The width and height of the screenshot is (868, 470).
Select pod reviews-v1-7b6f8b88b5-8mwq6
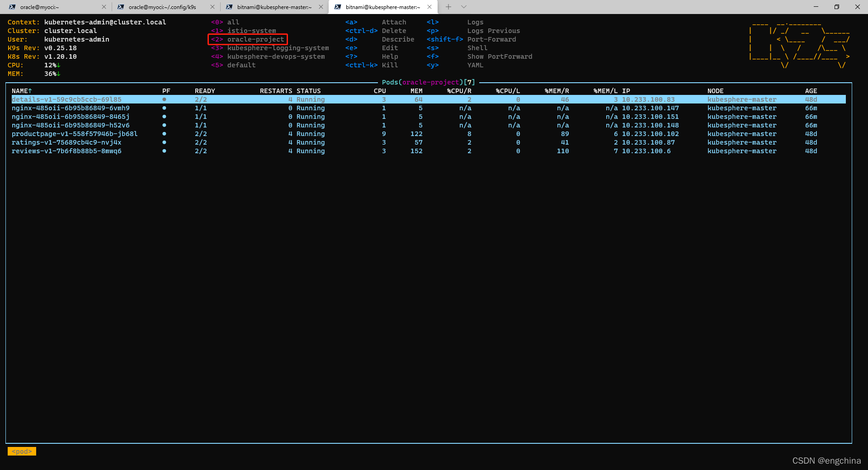click(429, 151)
